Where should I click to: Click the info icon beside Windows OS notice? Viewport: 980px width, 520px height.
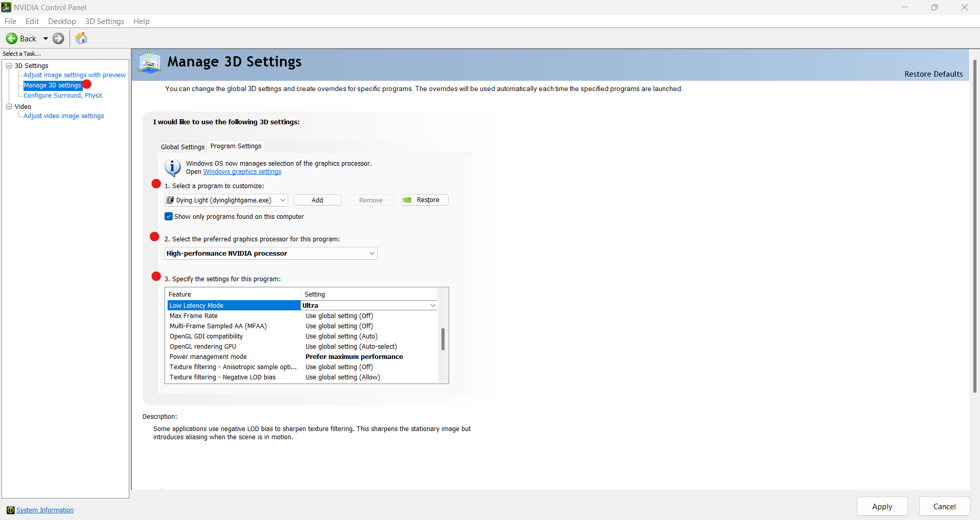click(173, 167)
